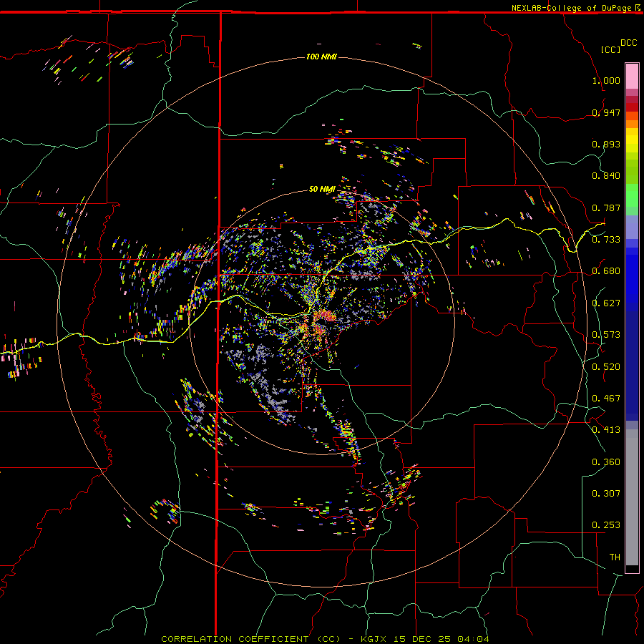Select the 0.467 scale value
Viewport: 644px width, 644px height.
point(606,399)
